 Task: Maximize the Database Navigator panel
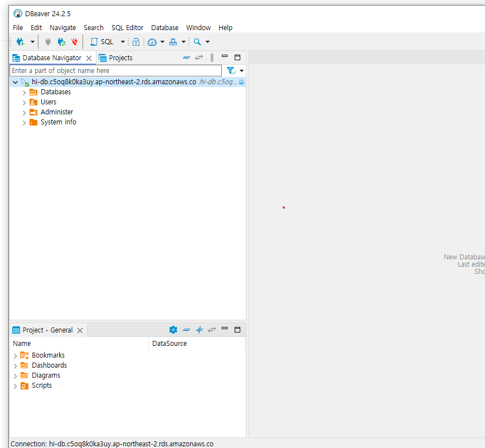[x=237, y=57]
